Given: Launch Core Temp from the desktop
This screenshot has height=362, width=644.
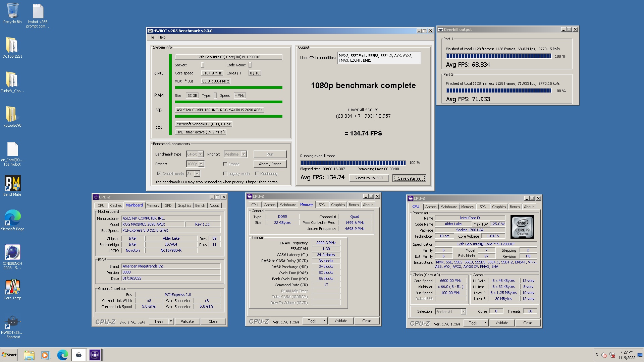Looking at the screenshot, I should click(x=12, y=289).
